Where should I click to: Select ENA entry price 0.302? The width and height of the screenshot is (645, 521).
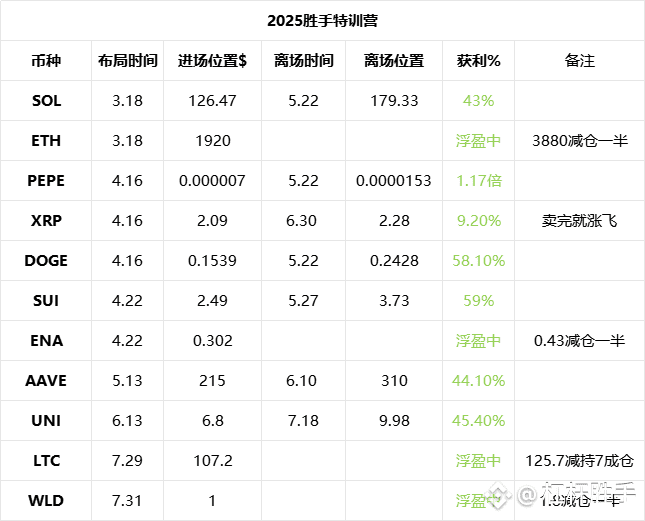click(212, 340)
